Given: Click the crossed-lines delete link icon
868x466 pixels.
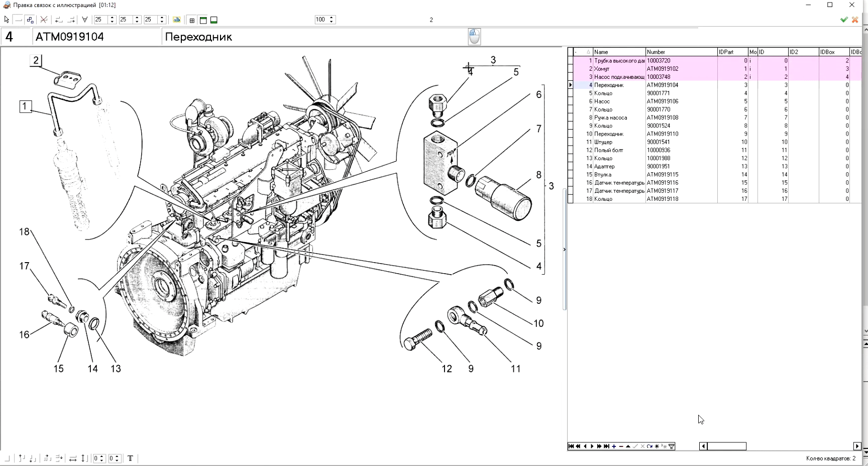Looking at the screenshot, I should pos(44,20).
